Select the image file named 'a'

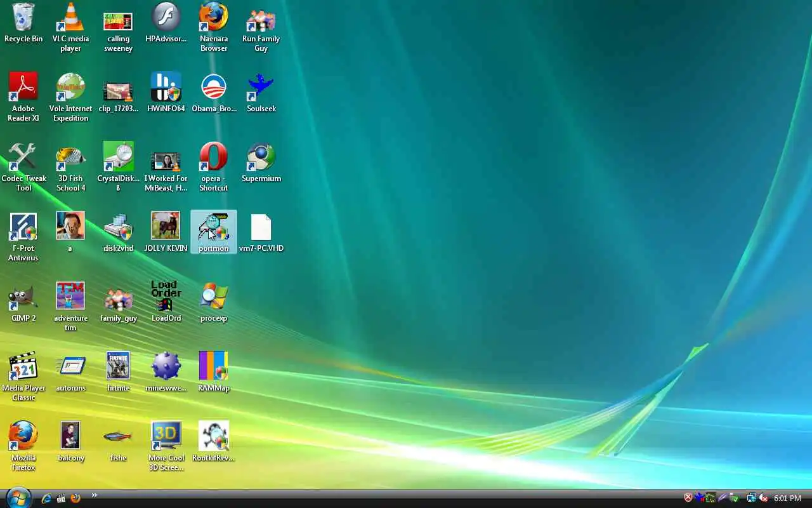(70, 232)
